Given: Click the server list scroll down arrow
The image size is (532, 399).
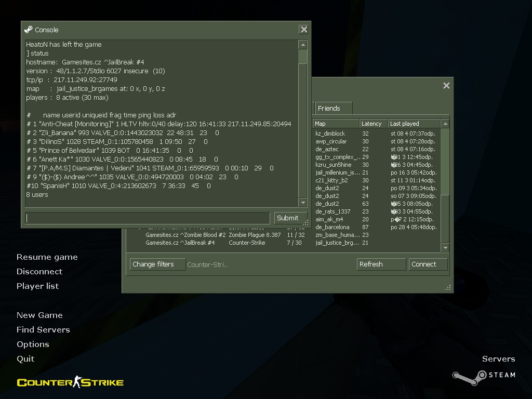Looking at the screenshot, I should [x=445, y=248].
